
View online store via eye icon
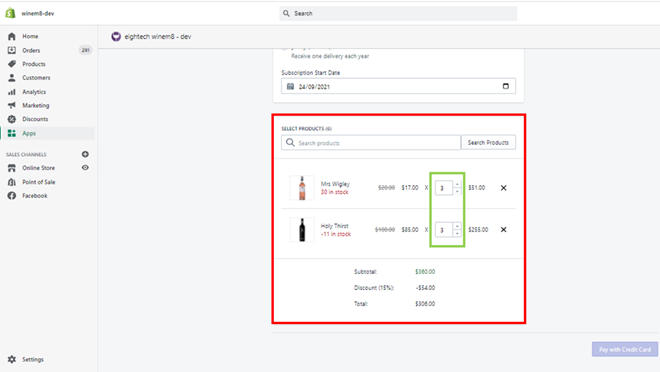coord(85,167)
